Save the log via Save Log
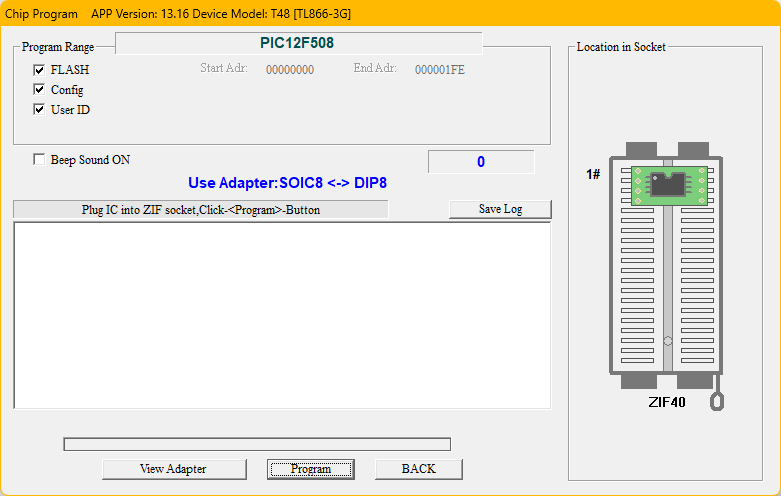Screen dimensions: 781x496 [500, 209]
